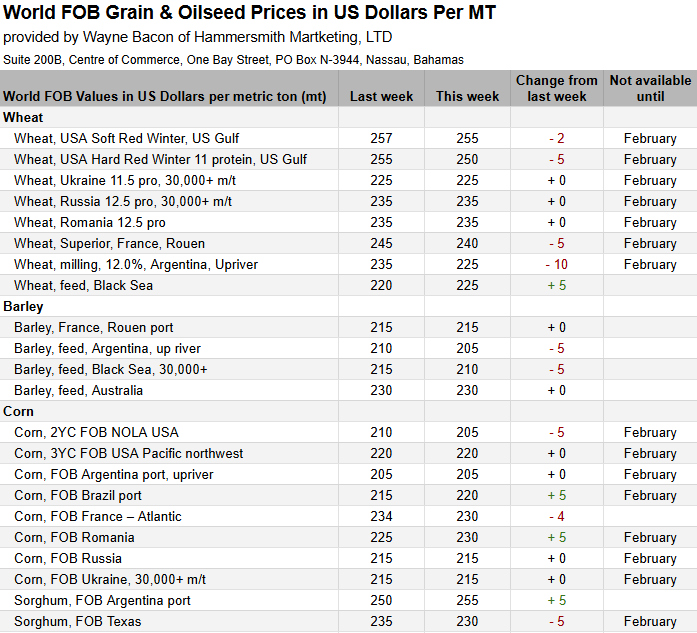
Task: Click the "Corn, 2YC FOB NOLA USA" label
Action: pyautogui.click(x=96, y=432)
